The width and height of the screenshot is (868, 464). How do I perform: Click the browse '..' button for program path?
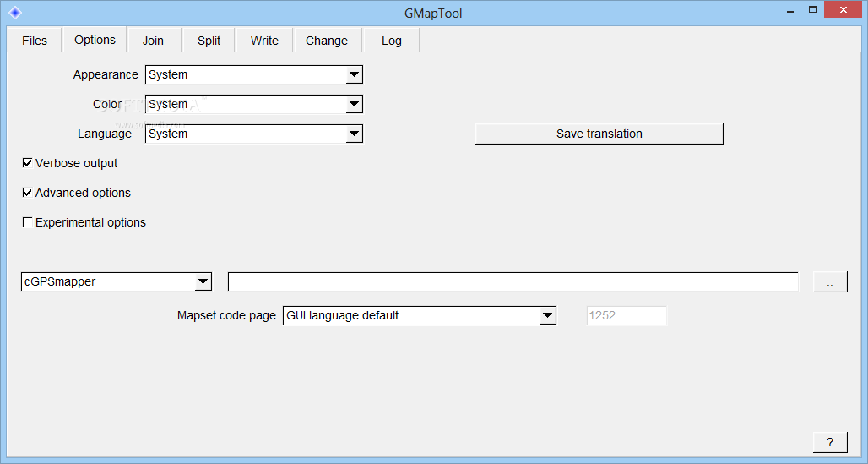(x=830, y=281)
